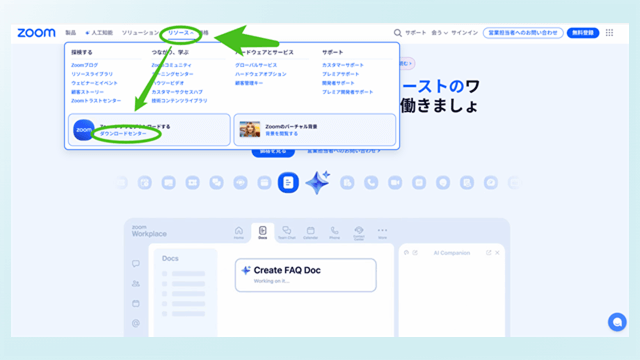Switch to the Calendar tab in Workplace

311,233
